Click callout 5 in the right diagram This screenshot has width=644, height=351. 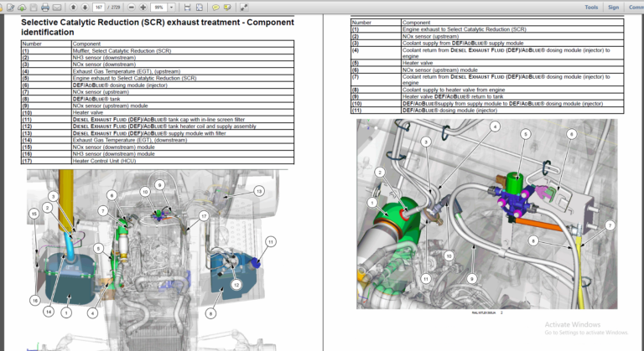coord(525,134)
